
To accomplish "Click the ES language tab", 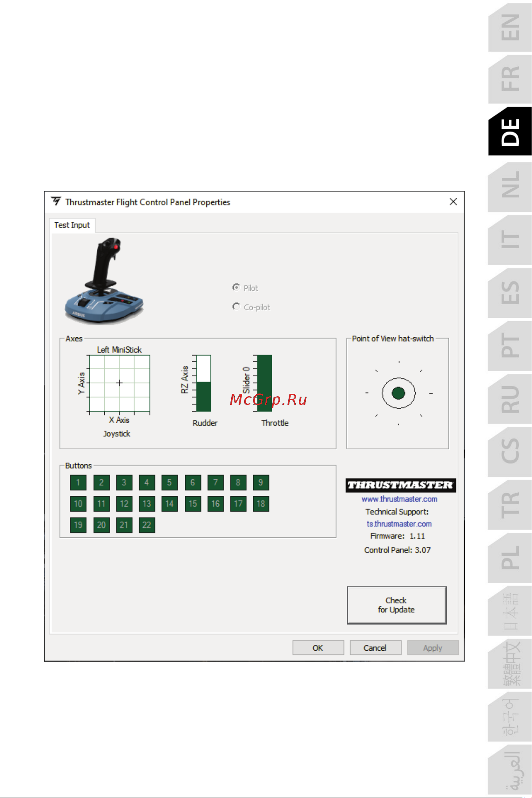I will coord(510,292).
